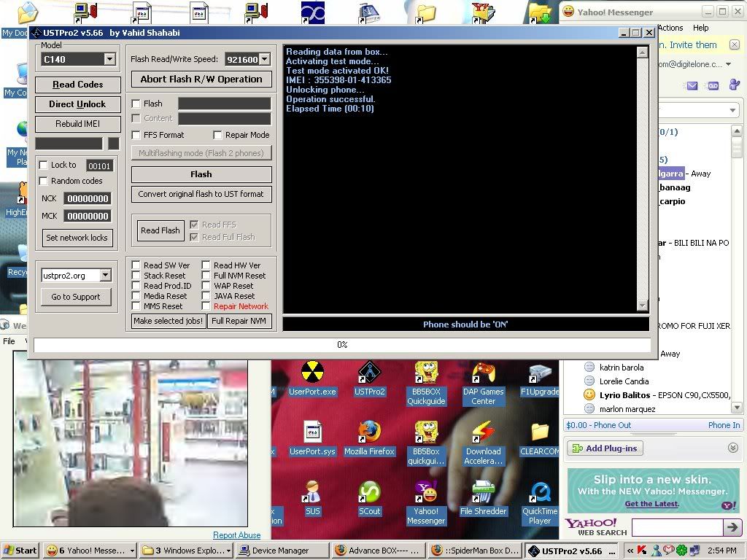The image size is (747, 560).
Task: Click the Kaspersky tray icon
Action: pyautogui.click(x=643, y=551)
